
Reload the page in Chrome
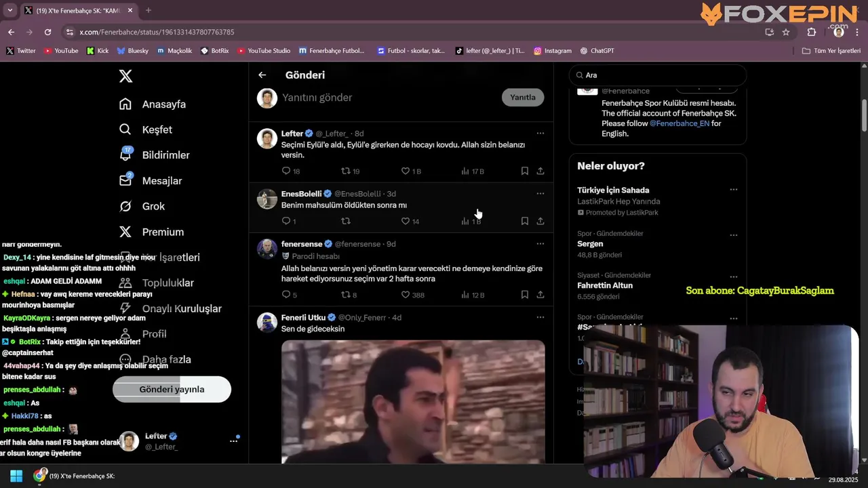(x=47, y=32)
